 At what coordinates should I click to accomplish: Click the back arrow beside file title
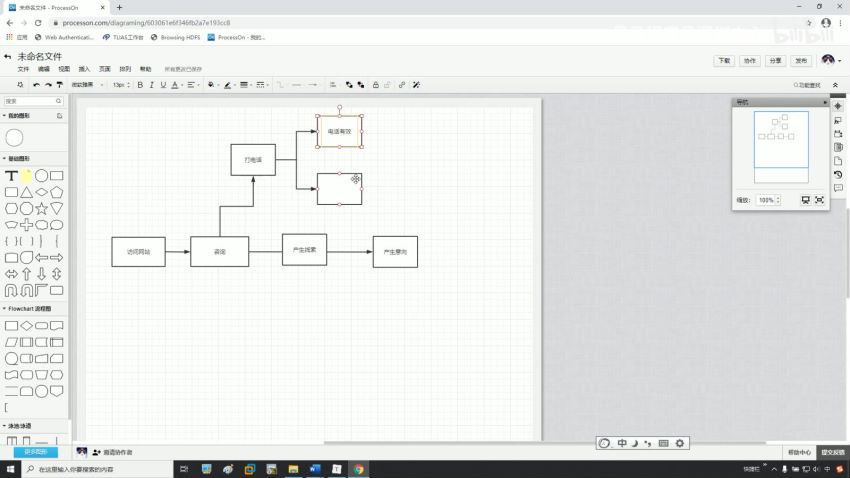(x=8, y=56)
